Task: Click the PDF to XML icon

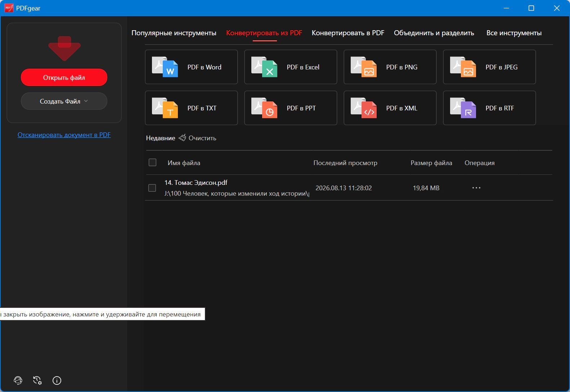Action: pyautogui.click(x=364, y=108)
